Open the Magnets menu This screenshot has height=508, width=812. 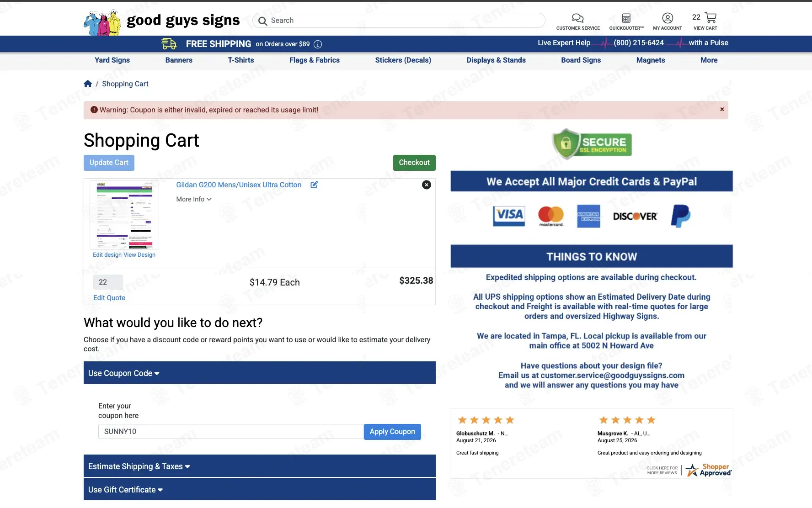[651, 60]
